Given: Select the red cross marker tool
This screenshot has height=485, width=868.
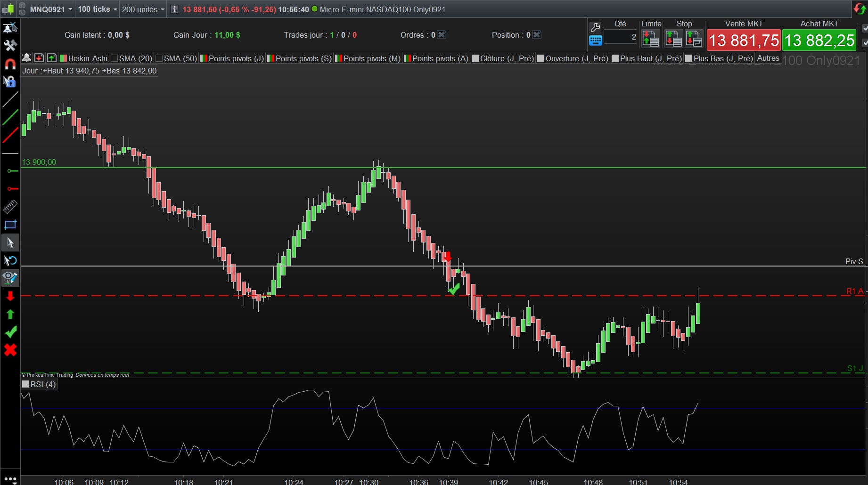Looking at the screenshot, I should point(10,350).
